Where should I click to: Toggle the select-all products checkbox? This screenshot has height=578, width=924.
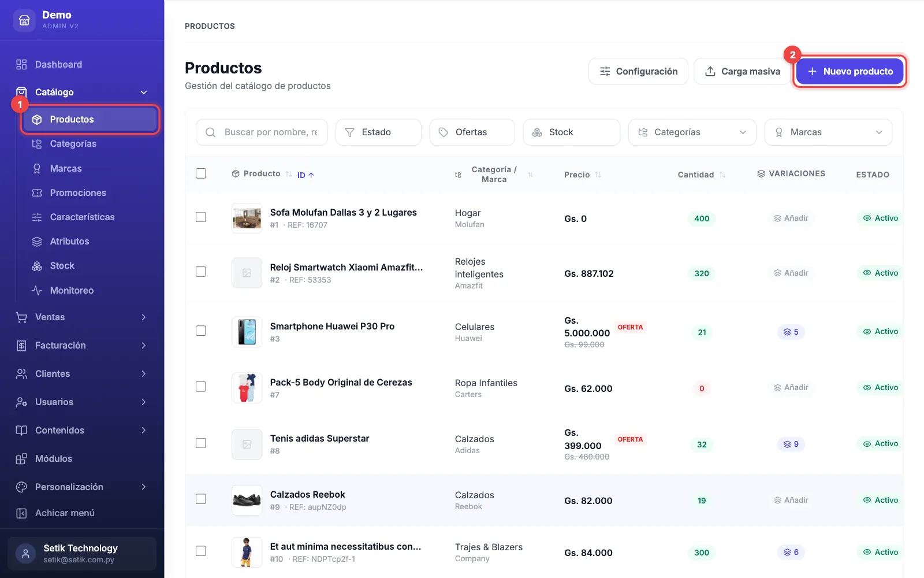click(x=201, y=173)
